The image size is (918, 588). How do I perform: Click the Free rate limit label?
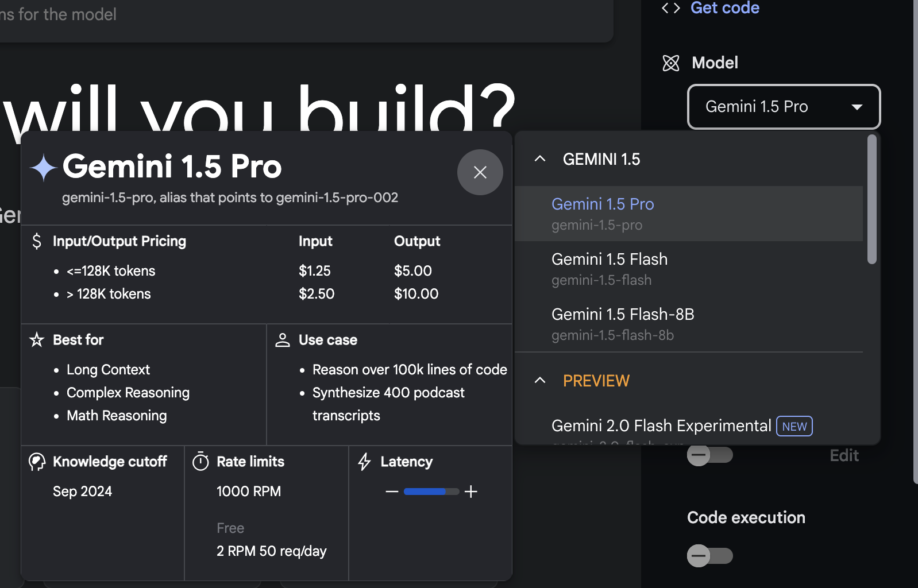tap(230, 528)
